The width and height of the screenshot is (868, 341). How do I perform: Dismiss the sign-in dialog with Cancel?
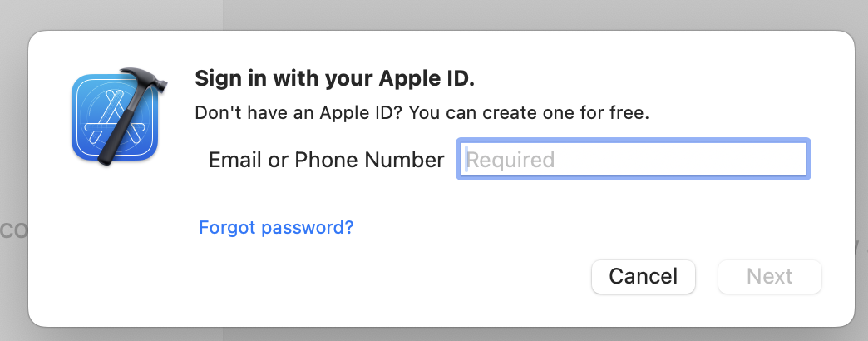pyautogui.click(x=643, y=276)
